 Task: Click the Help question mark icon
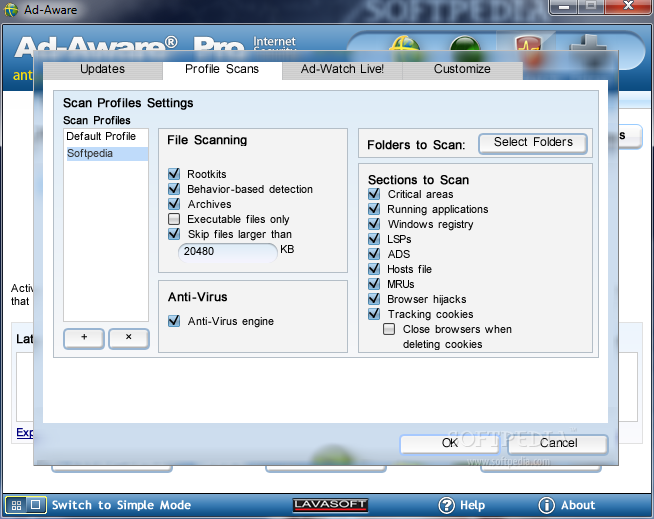pos(446,505)
